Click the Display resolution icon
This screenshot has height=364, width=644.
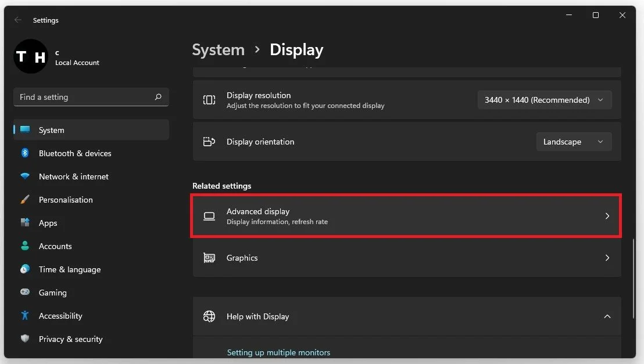click(x=209, y=100)
